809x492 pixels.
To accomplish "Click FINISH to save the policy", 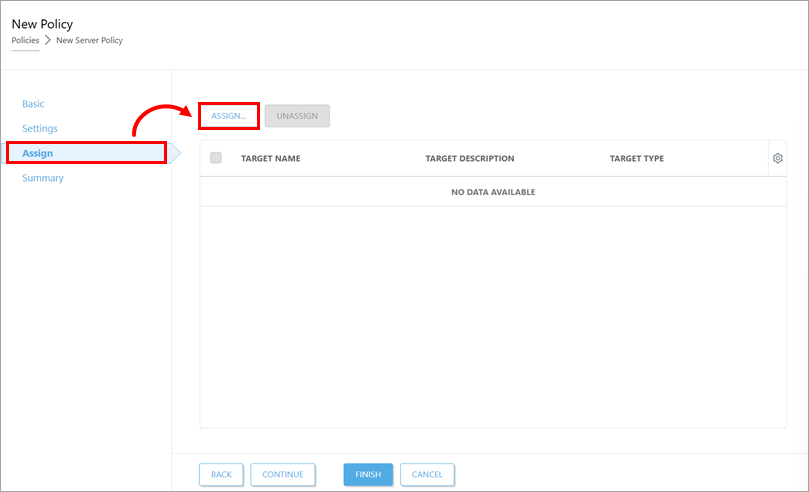I will (368, 474).
